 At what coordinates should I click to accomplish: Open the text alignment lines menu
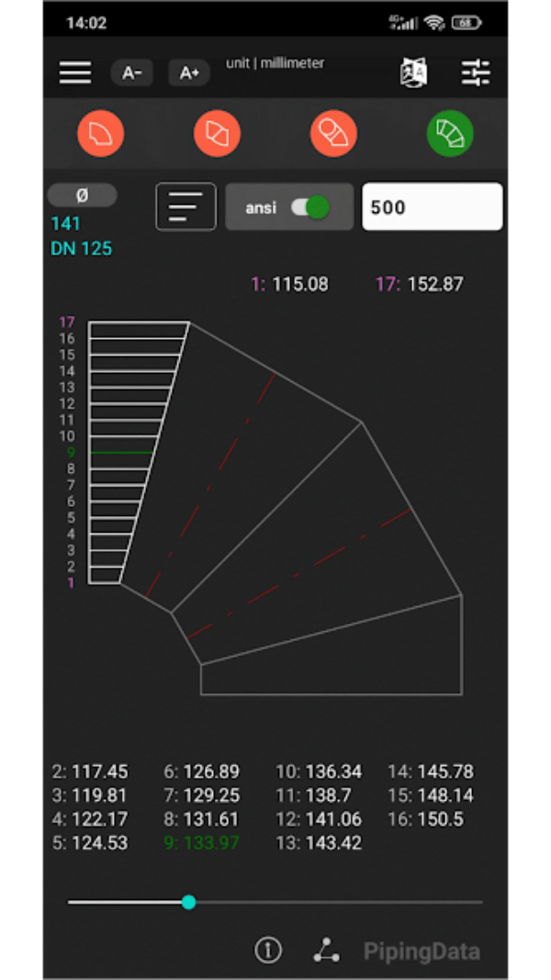coord(186,207)
